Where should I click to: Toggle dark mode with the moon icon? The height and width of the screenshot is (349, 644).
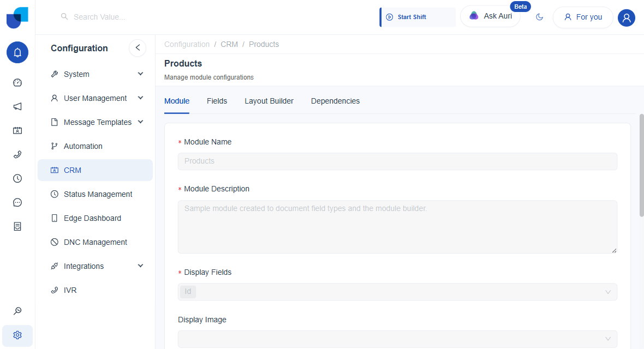coord(540,17)
